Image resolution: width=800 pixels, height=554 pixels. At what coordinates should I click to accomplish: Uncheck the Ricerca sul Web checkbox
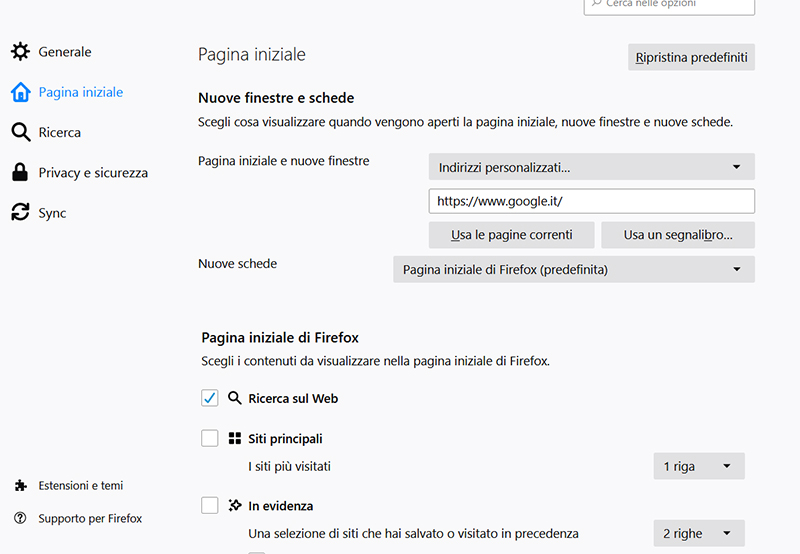(x=210, y=398)
